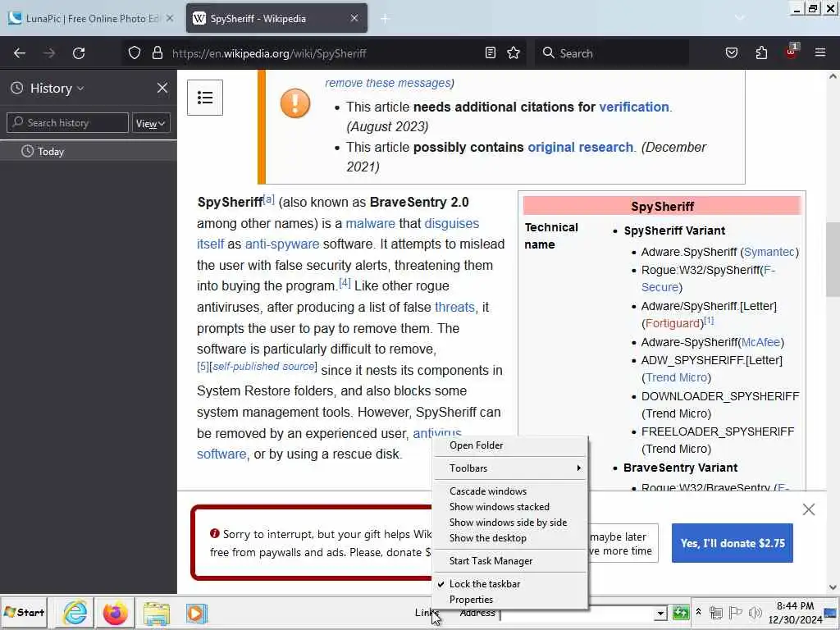Select Show the desktop

pos(510,538)
